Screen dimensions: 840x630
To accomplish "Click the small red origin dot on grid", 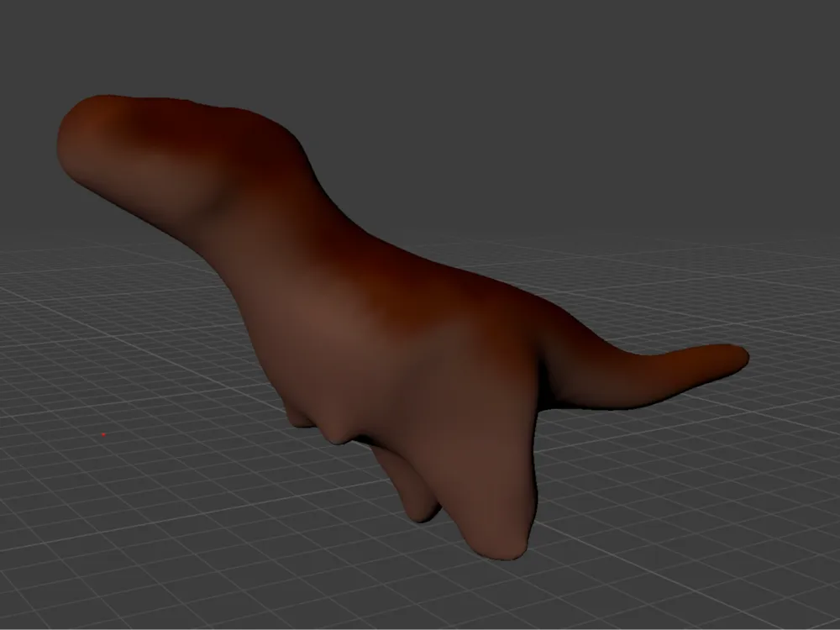I will click(103, 434).
